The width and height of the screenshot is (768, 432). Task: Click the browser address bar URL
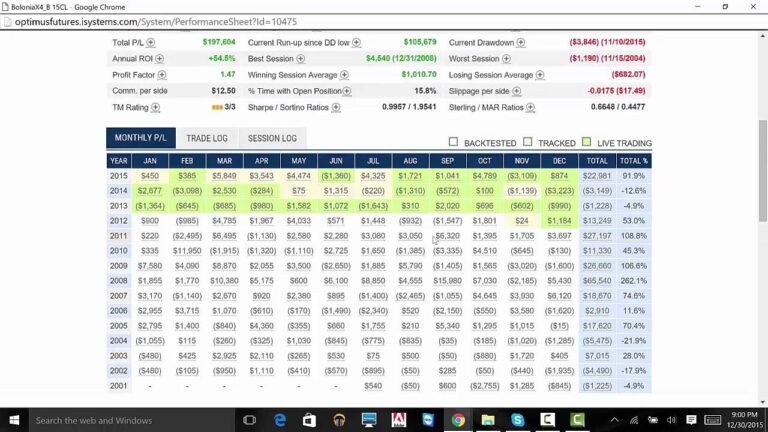pos(156,22)
